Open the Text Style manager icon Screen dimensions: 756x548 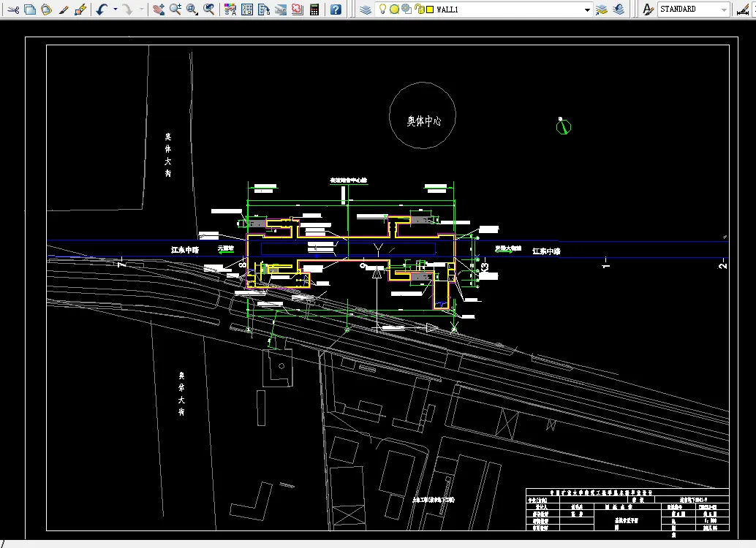[x=649, y=9]
